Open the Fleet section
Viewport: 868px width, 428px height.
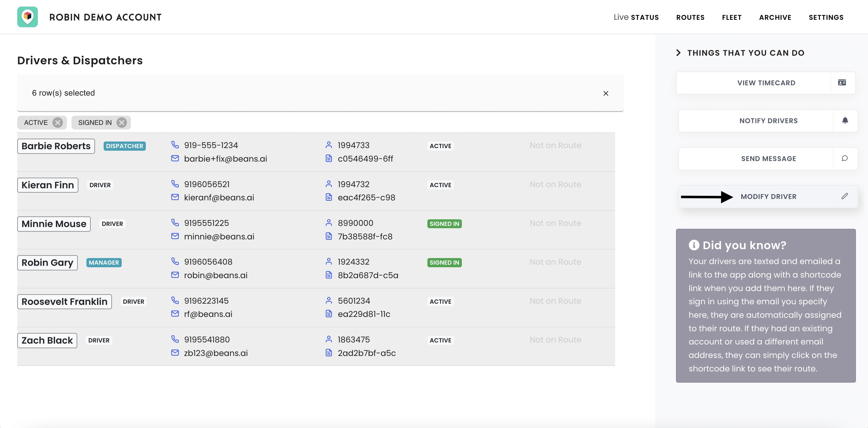[x=732, y=17]
